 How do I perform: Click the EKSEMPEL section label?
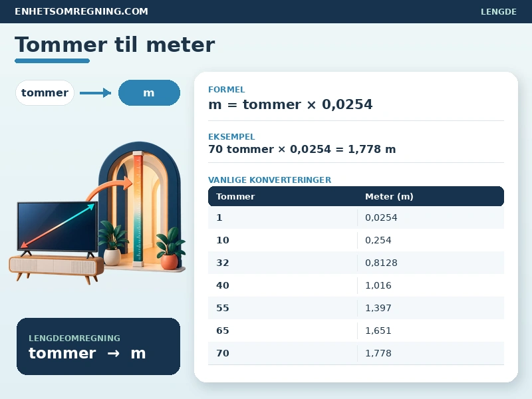231,137
